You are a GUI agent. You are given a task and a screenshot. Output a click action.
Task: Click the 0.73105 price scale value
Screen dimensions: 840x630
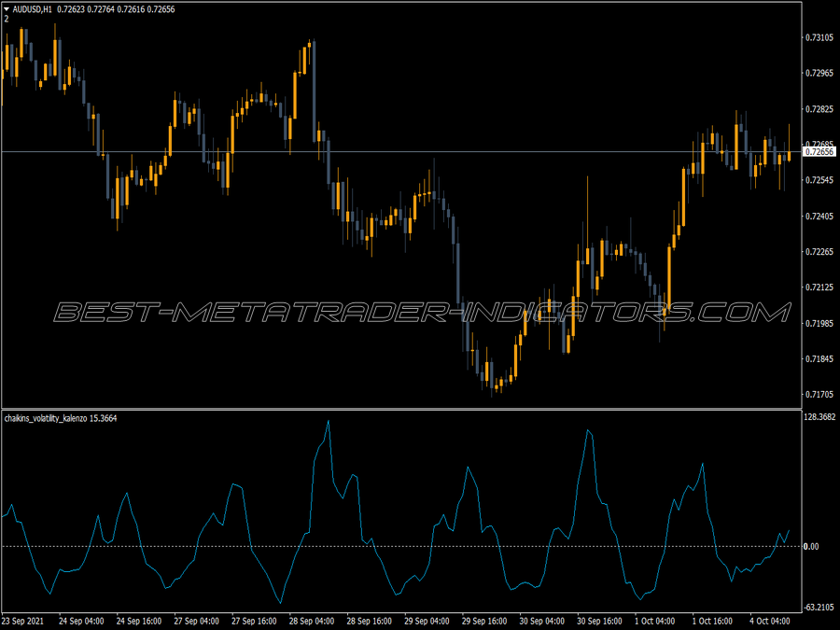click(x=819, y=37)
